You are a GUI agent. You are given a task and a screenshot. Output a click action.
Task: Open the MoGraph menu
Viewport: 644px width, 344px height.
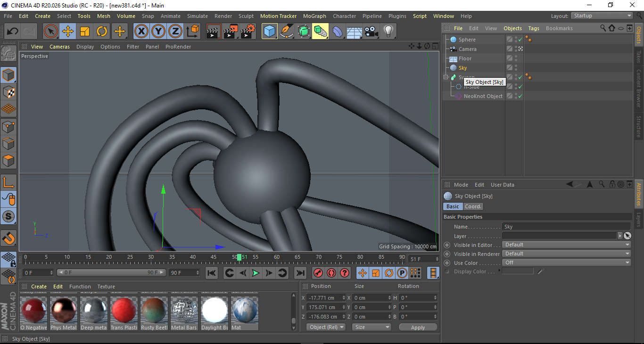[314, 16]
